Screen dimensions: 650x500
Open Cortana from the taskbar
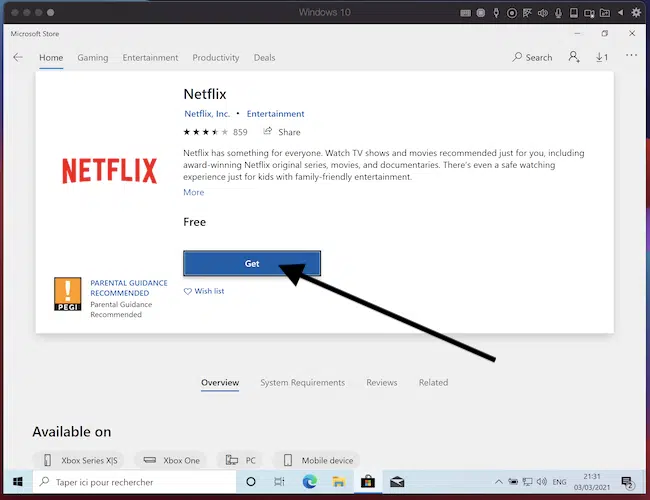click(251, 482)
